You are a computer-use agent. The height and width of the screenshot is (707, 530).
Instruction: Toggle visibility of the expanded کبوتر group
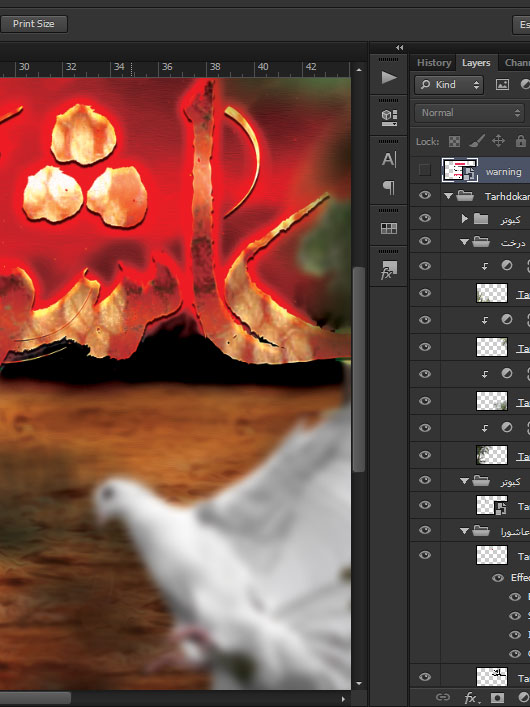pyautogui.click(x=424, y=480)
